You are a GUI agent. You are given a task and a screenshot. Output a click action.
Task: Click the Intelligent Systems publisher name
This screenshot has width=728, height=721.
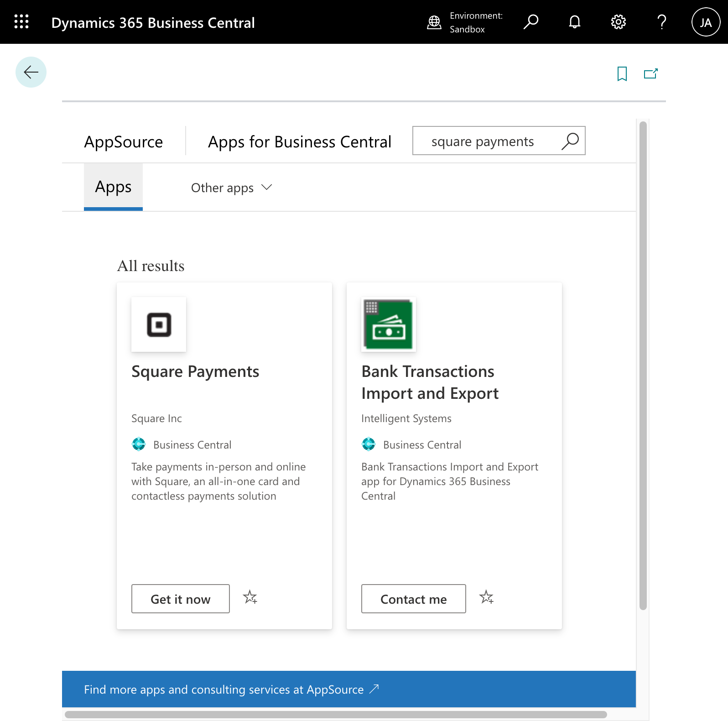coord(406,418)
